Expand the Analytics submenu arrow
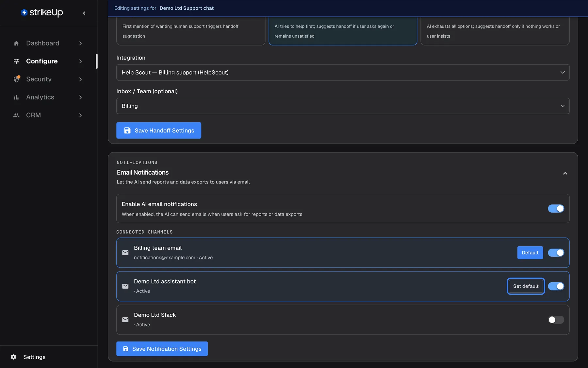The height and width of the screenshot is (368, 588). 80,97
